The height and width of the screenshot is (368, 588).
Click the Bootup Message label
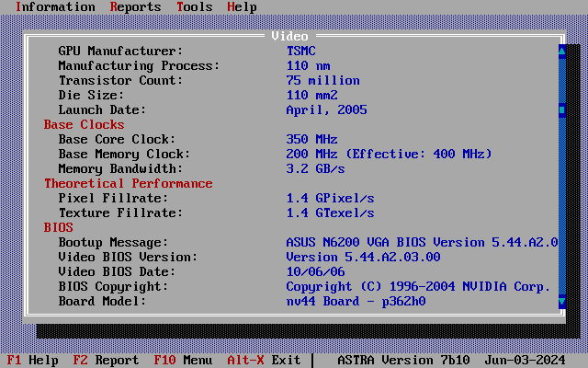(x=113, y=242)
